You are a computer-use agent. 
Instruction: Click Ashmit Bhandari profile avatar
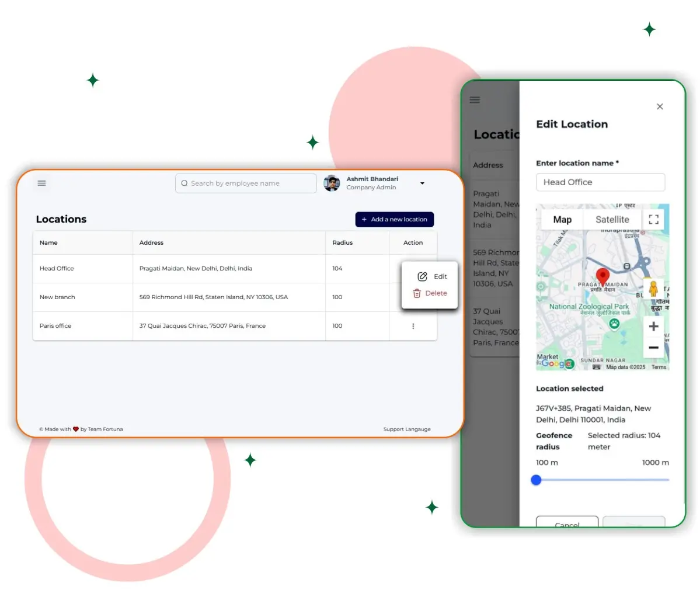pos(332,183)
